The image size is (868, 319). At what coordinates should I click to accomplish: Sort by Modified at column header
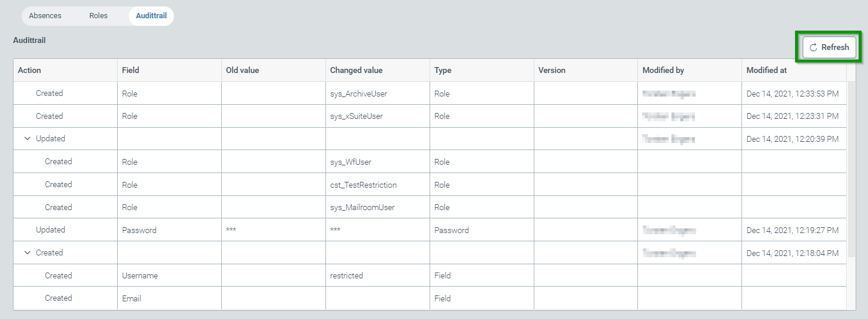tap(766, 71)
